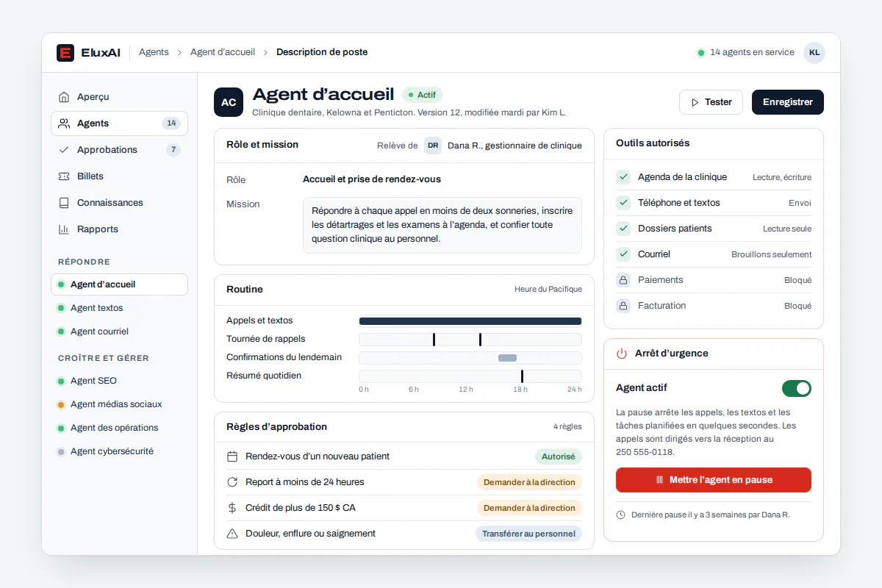Open Demander à la direction for Crédit rule
Viewport: 882px width, 588px height.
tap(529, 508)
